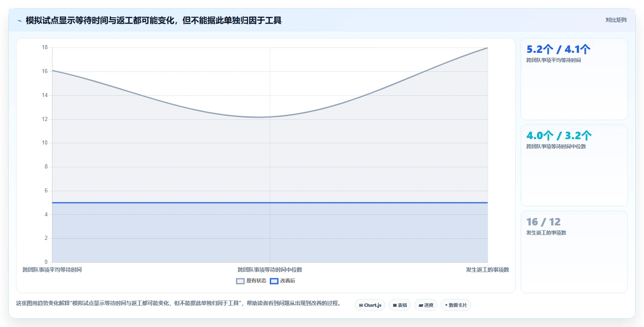Click the 表格 tag
Image resolution: width=644 pixels, height=327 pixels.
400,305
